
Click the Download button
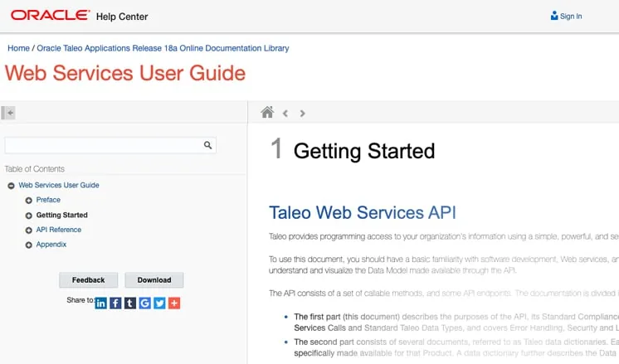(x=154, y=280)
